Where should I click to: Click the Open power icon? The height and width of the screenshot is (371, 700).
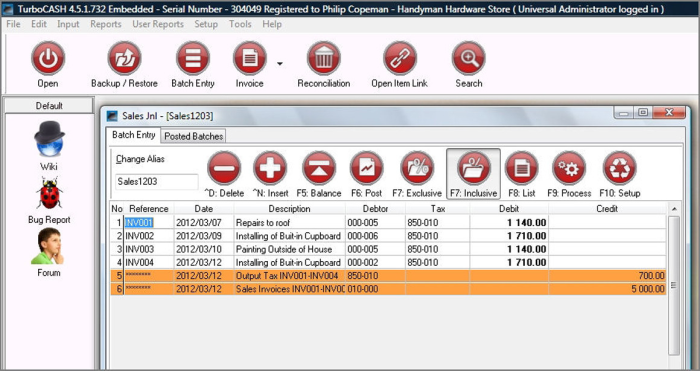pyautogui.click(x=48, y=58)
